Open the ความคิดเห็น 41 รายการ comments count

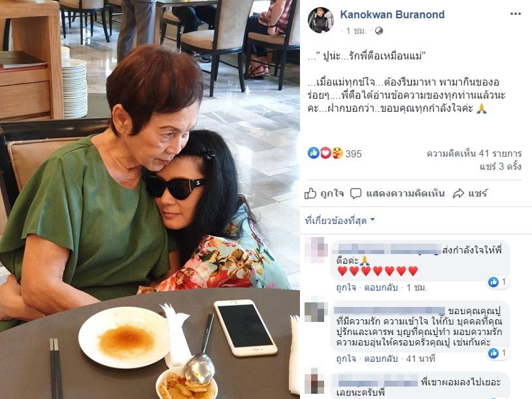pos(474,153)
